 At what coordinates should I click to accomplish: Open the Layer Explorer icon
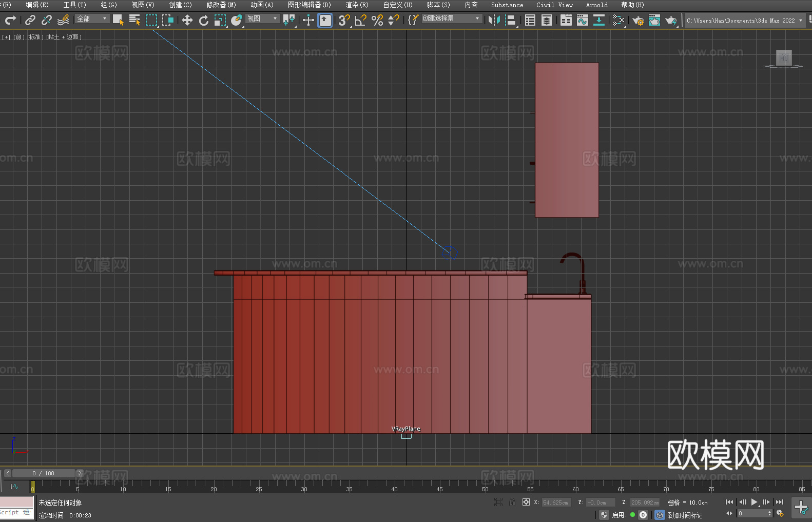[x=547, y=20]
